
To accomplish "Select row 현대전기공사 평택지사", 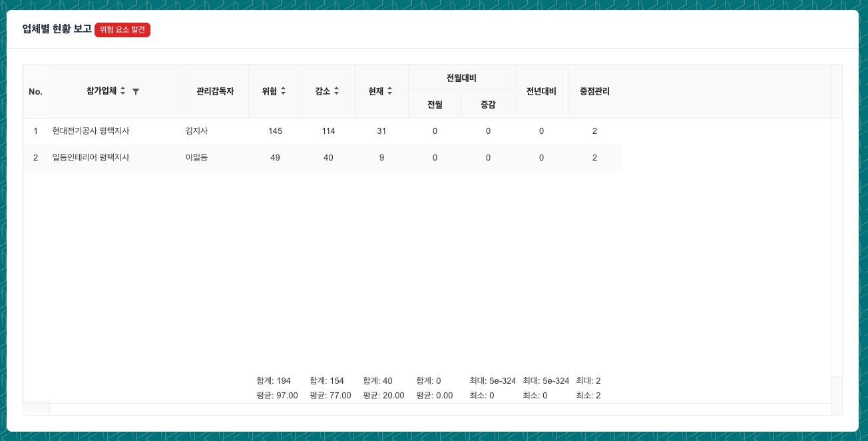I will pyautogui.click(x=91, y=131).
